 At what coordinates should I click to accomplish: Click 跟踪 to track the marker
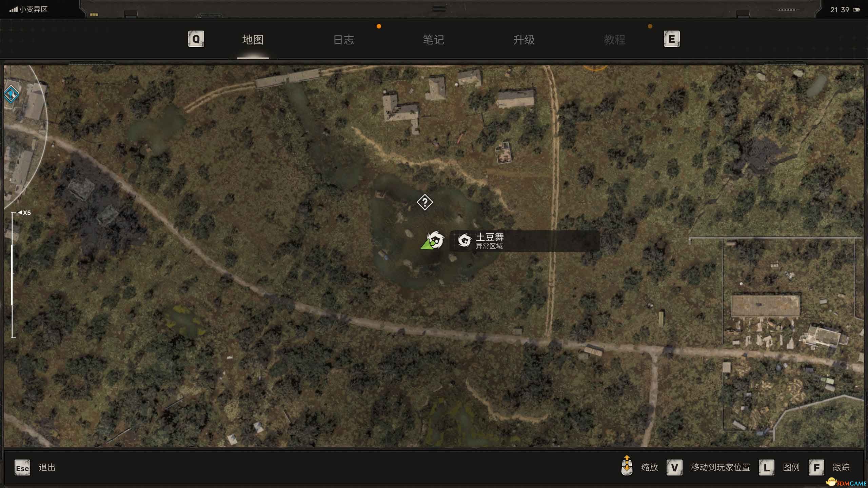[841, 467]
